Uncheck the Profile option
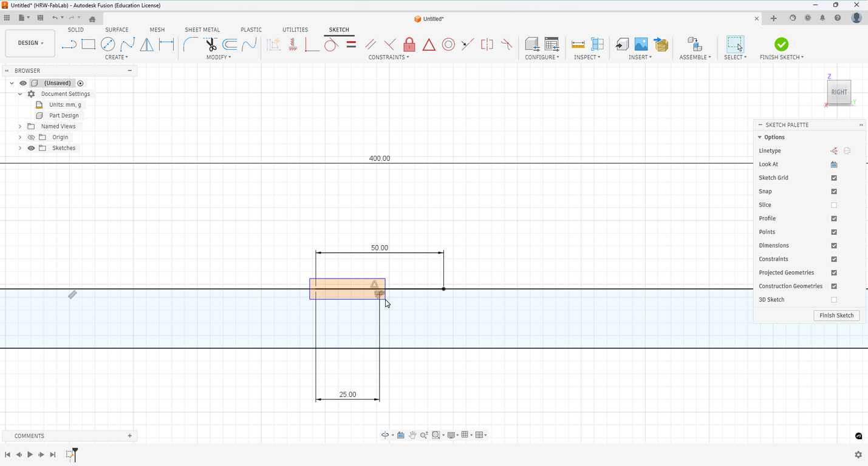The width and height of the screenshot is (868, 466). pyautogui.click(x=834, y=218)
